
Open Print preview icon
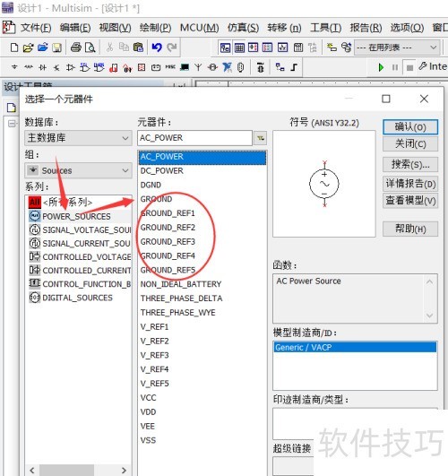(x=90, y=48)
